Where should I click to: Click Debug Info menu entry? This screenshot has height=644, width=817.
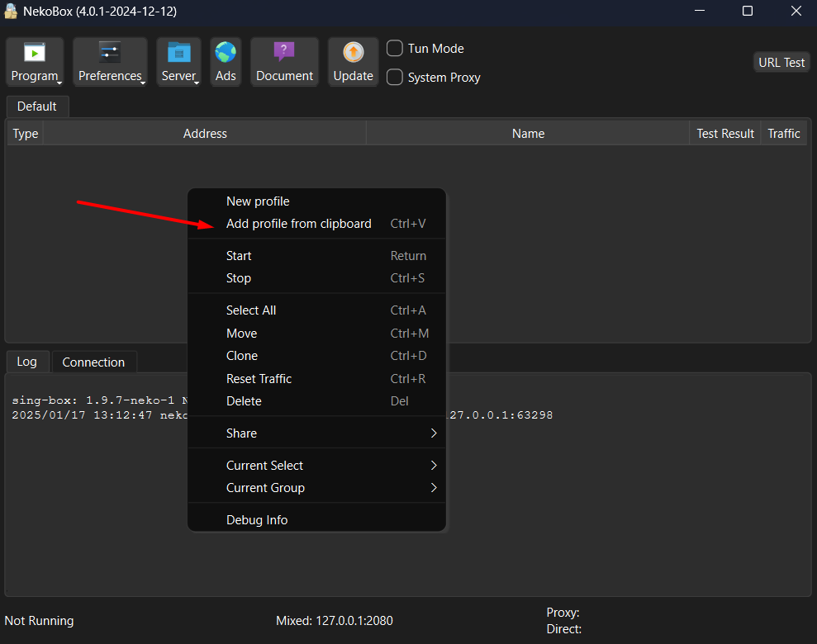(x=257, y=520)
